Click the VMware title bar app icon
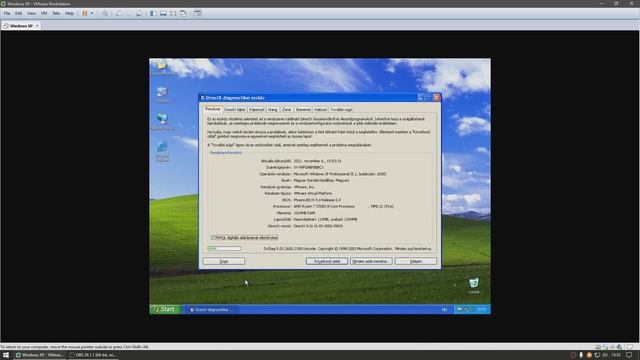 click(x=3, y=3)
